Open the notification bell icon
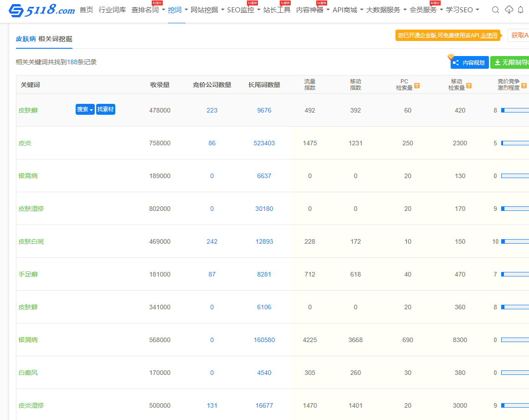The image size is (529, 420). (521, 10)
